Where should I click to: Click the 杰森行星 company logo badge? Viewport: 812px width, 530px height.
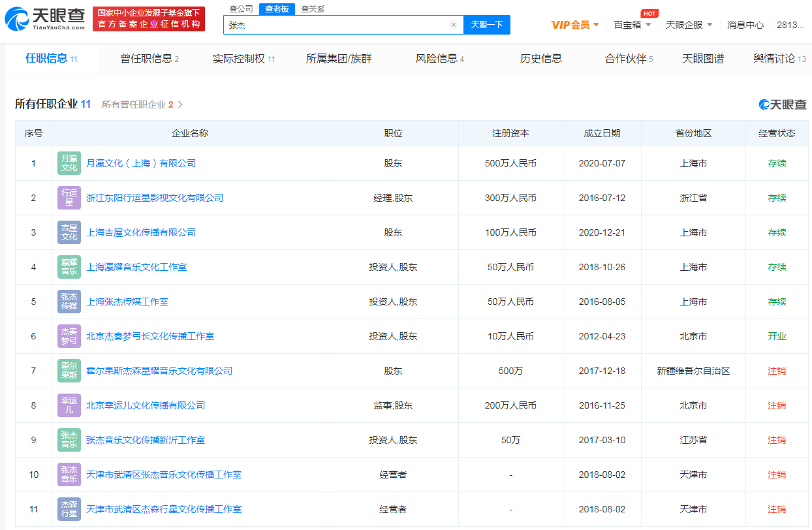pos(69,509)
